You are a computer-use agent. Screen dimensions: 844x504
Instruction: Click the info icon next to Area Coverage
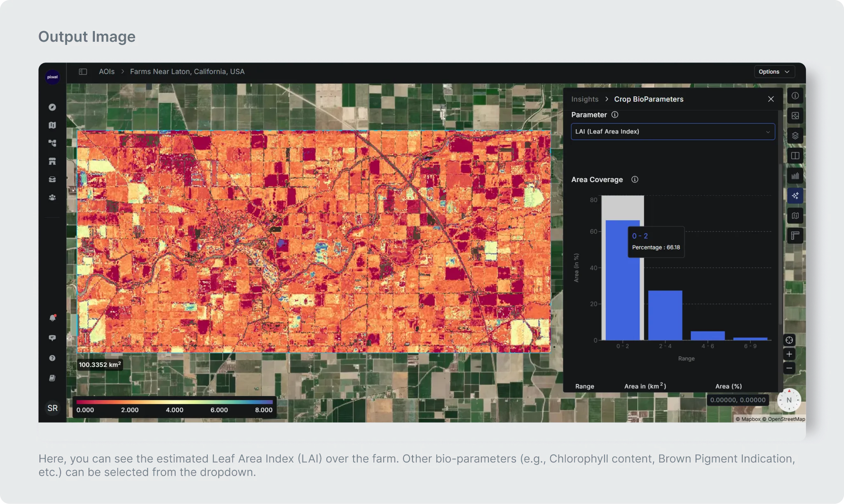tap(635, 180)
